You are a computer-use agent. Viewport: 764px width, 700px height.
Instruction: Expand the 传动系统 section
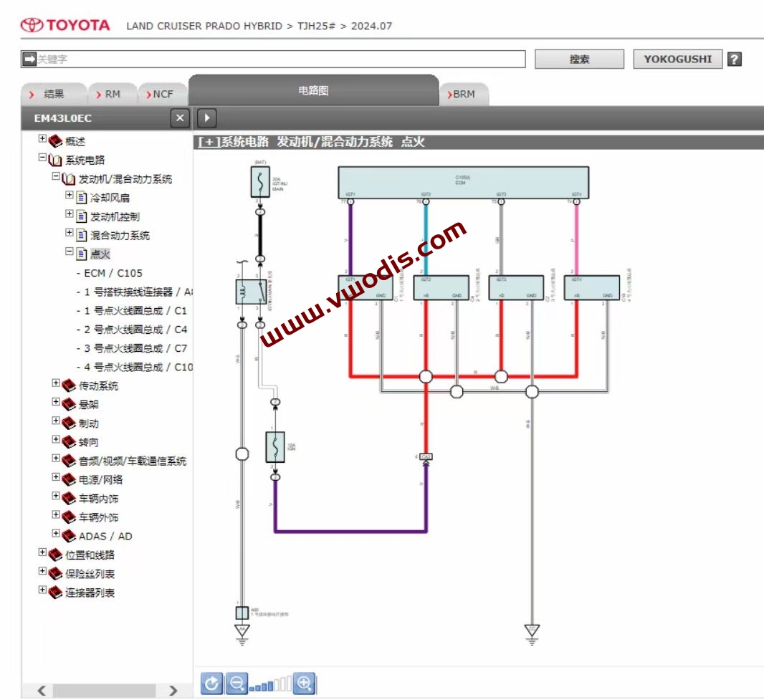tap(55, 383)
